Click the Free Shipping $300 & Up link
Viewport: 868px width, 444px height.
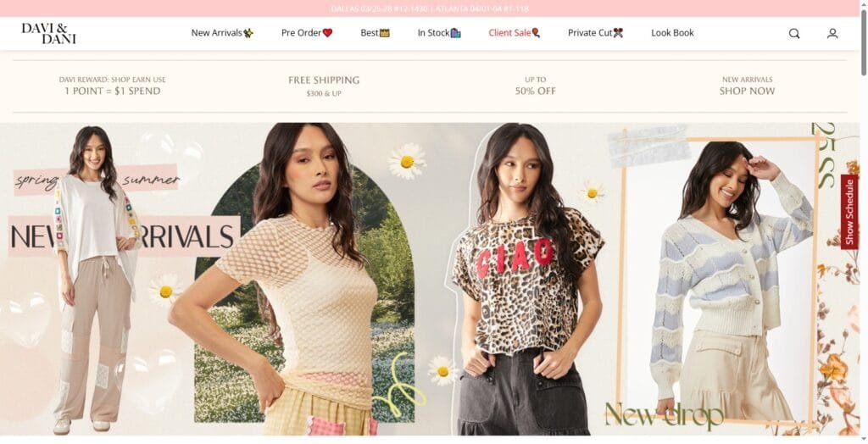(x=324, y=86)
